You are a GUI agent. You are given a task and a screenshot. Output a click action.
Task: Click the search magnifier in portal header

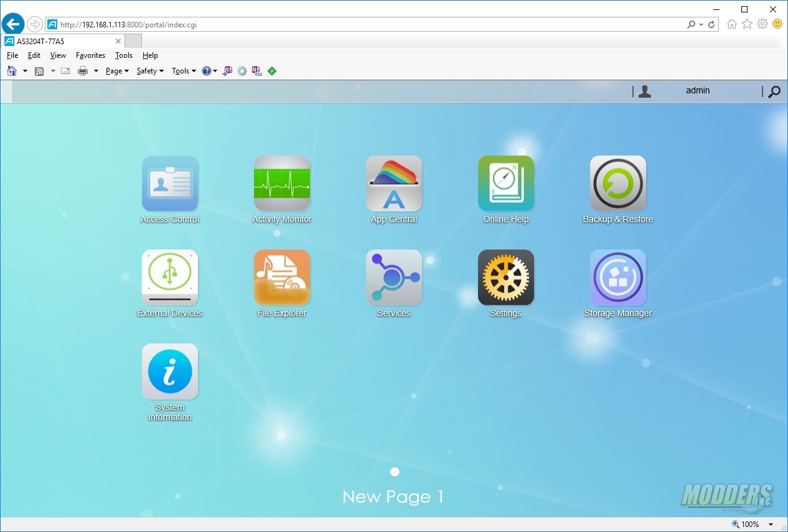click(774, 91)
